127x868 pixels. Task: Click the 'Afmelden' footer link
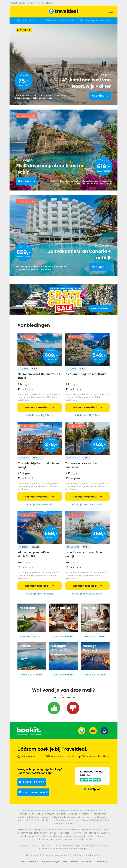point(87,861)
